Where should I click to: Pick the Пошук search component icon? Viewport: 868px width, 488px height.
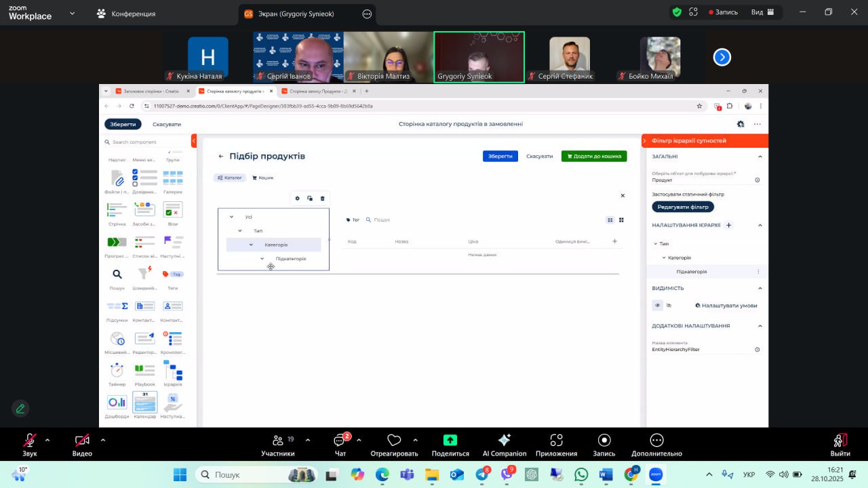coord(117,274)
